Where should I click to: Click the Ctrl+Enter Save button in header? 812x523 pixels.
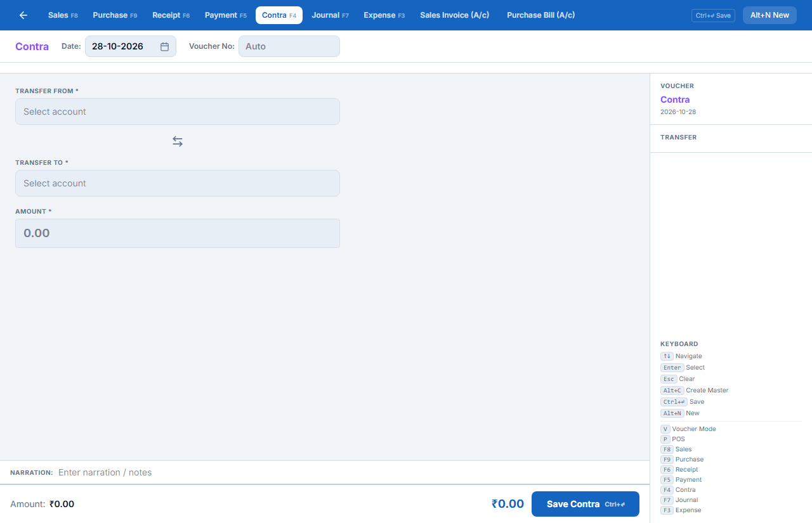(713, 15)
